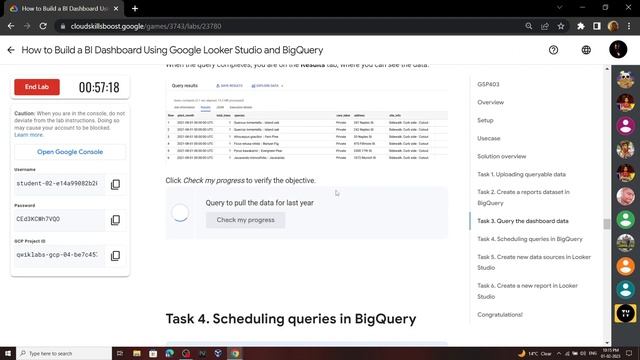This screenshot has width=640, height=360.
Task: Copy the Username with its copy icon
Action: 116,184
